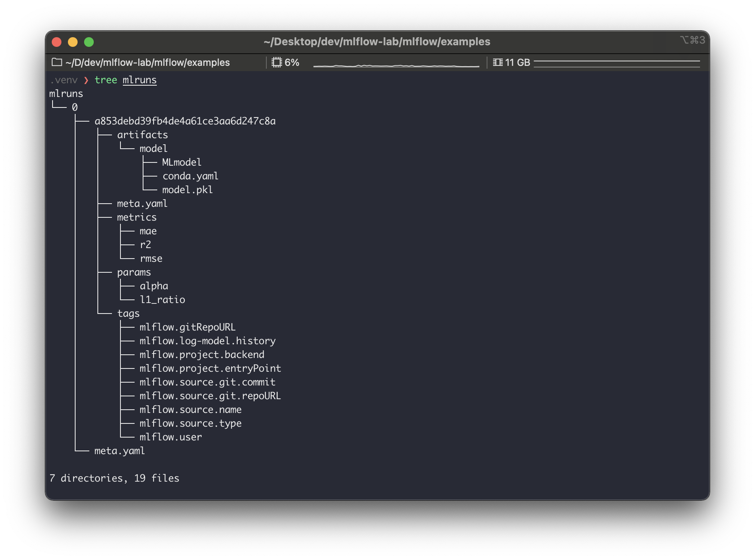Click the 'tree' command text
Image resolution: width=755 pixels, height=560 pixels.
(106, 80)
